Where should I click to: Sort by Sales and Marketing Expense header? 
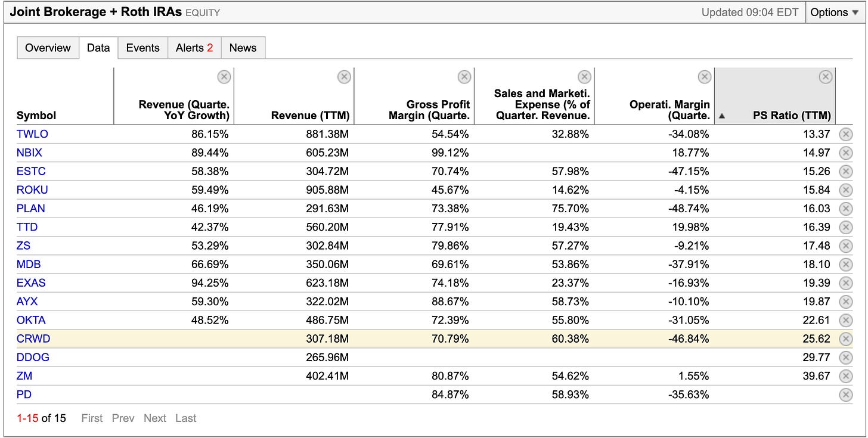coord(542,104)
